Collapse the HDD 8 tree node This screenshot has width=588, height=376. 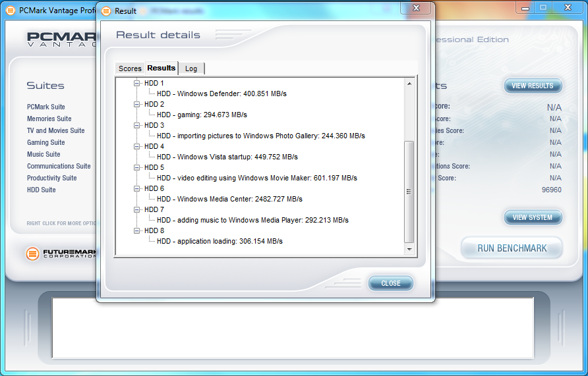137,230
